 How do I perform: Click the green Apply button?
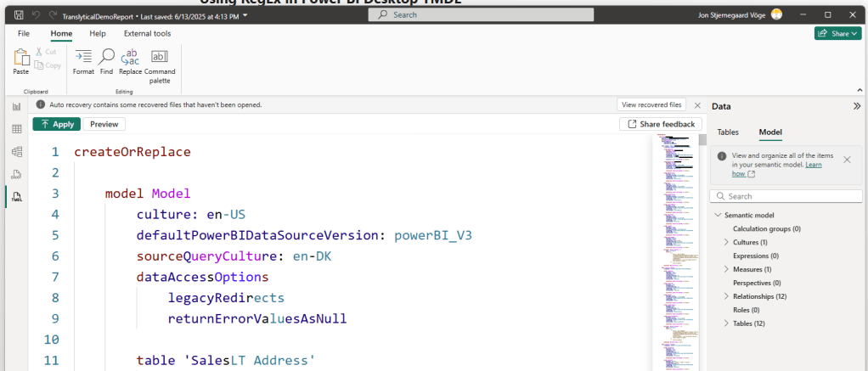click(56, 124)
